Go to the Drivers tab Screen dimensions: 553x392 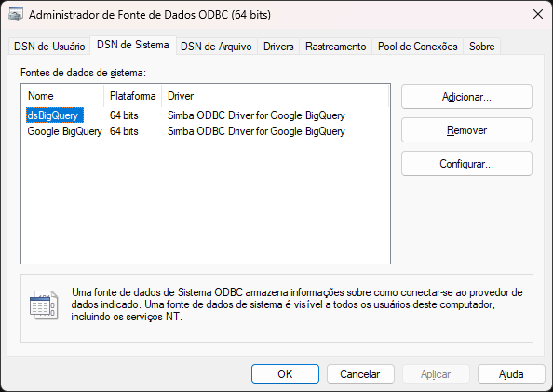click(x=278, y=47)
